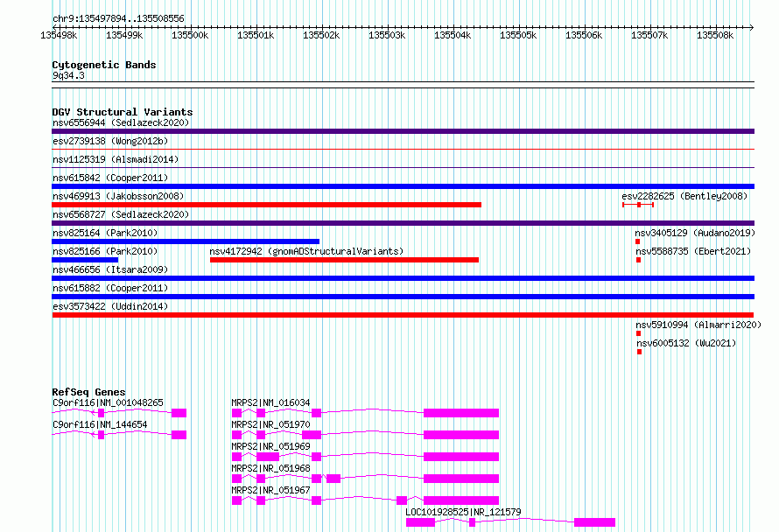Click the small red nsv6005132 marker
The height and width of the screenshot is (532, 779).
(640, 352)
